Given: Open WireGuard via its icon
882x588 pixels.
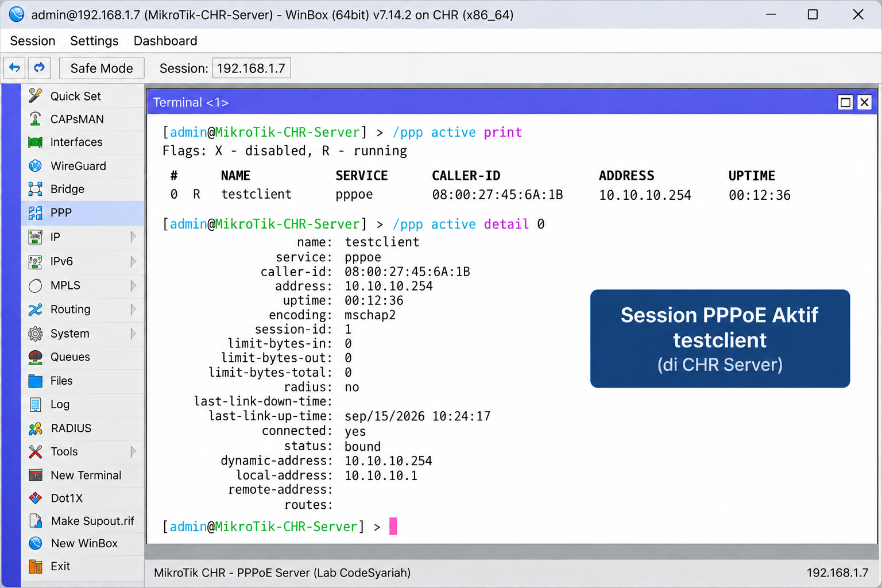Looking at the screenshot, I should 36,166.
